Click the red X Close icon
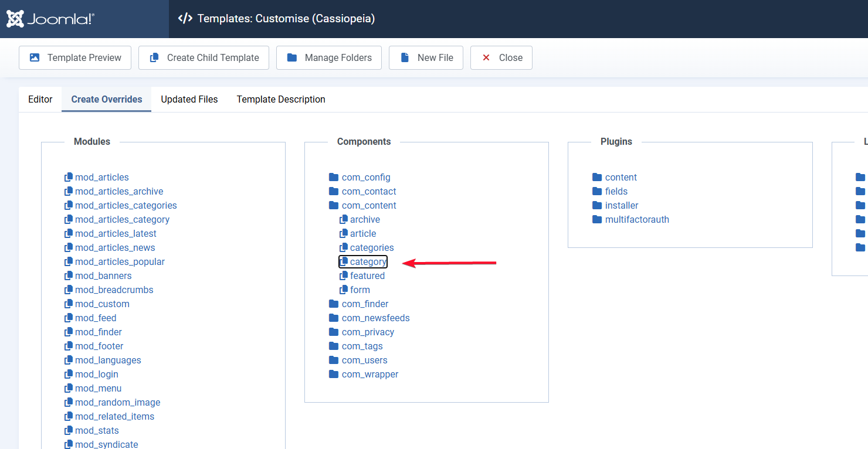 coord(486,57)
